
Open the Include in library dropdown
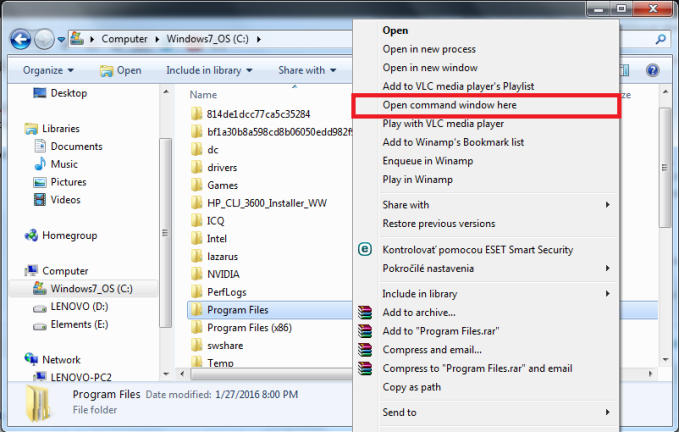(209, 70)
